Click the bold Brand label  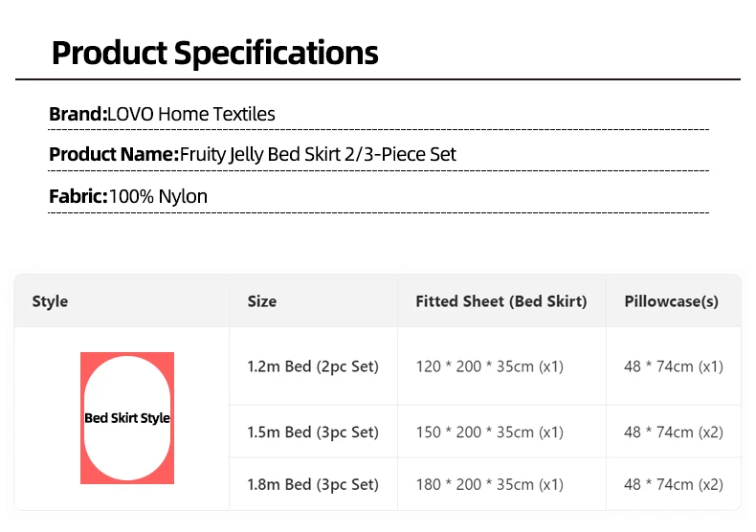[x=78, y=114]
